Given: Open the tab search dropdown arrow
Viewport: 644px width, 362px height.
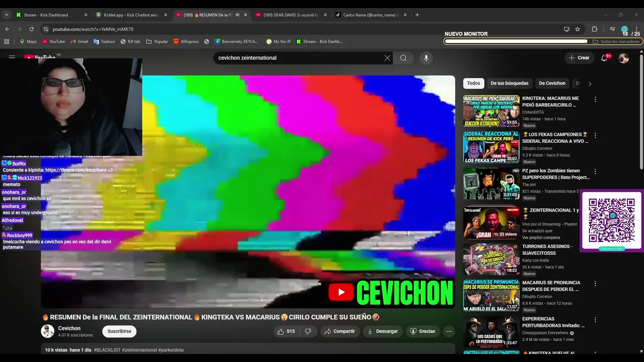Looking at the screenshot, I should (x=7, y=15).
